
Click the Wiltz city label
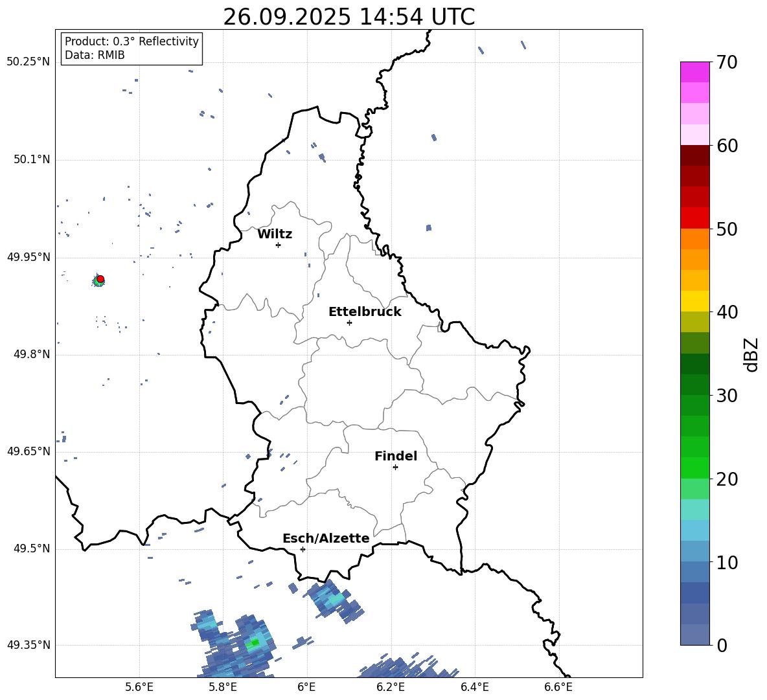pyautogui.click(x=275, y=234)
